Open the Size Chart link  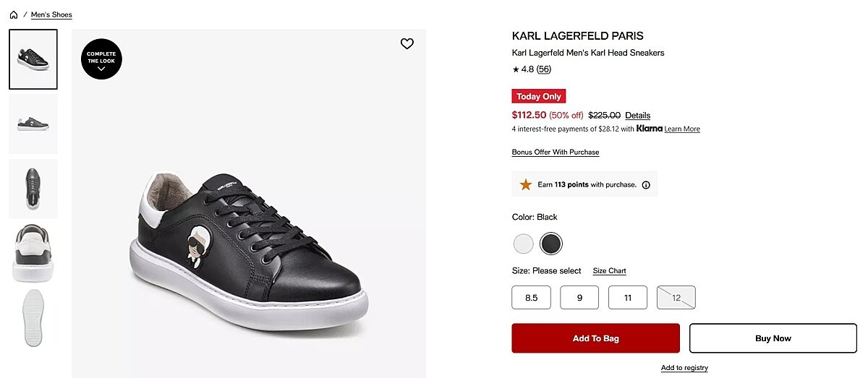609,271
